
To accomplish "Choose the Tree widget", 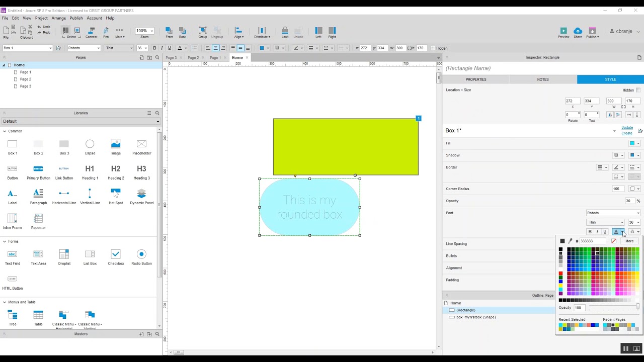I will point(13,318).
